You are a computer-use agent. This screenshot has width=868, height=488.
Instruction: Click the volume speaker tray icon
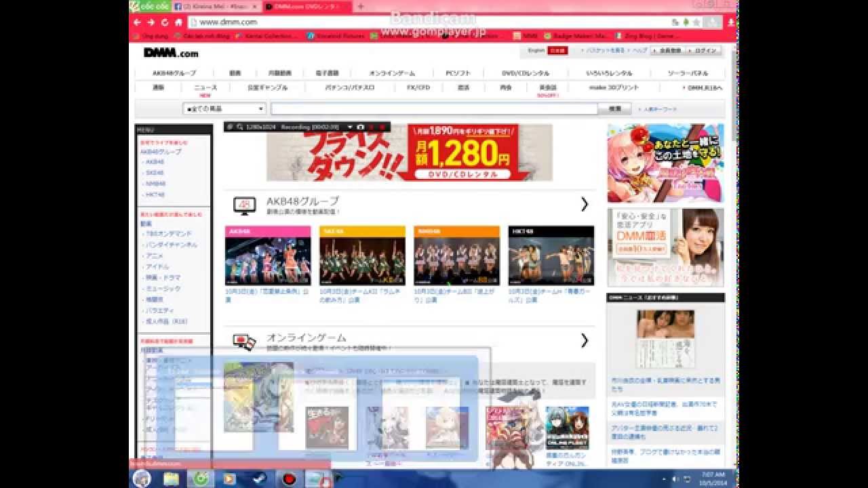pyautogui.click(x=675, y=479)
